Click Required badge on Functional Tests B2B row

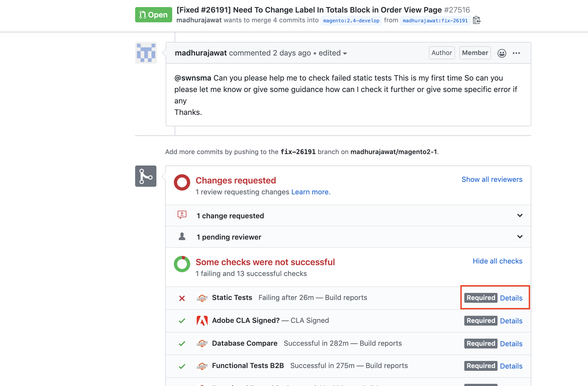click(481, 366)
